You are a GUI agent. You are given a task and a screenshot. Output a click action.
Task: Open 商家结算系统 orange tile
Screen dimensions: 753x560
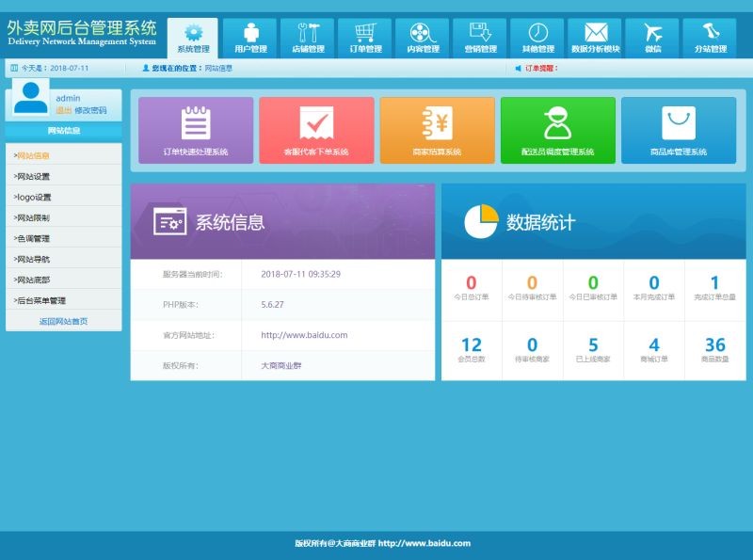[437, 130]
